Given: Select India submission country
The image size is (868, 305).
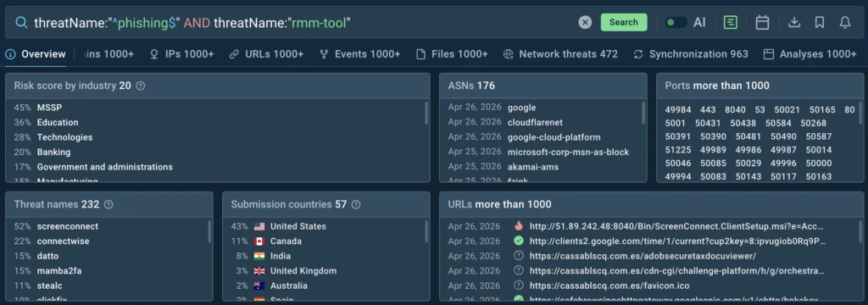Looking at the screenshot, I should (x=280, y=257).
